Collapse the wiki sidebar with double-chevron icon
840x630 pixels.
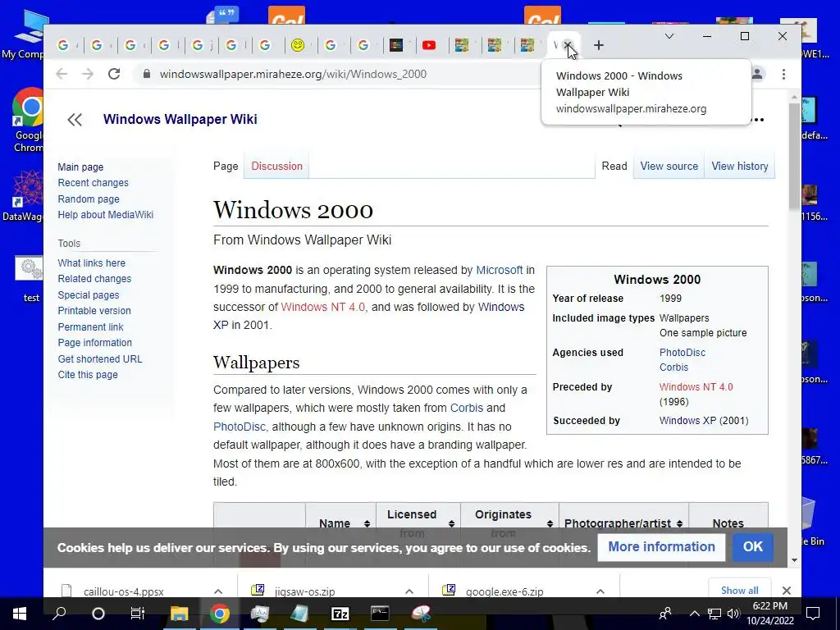tap(75, 120)
